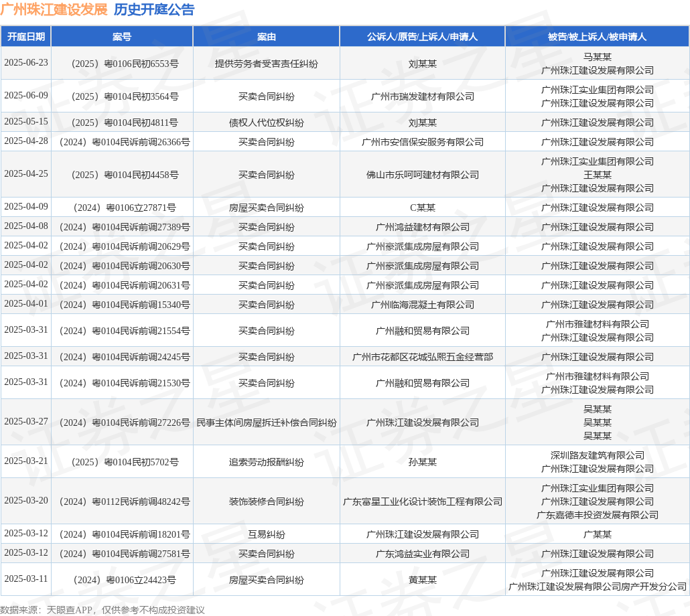Select case number 粤0104民初4458号
Screen dimensions: 690x616
point(125,175)
